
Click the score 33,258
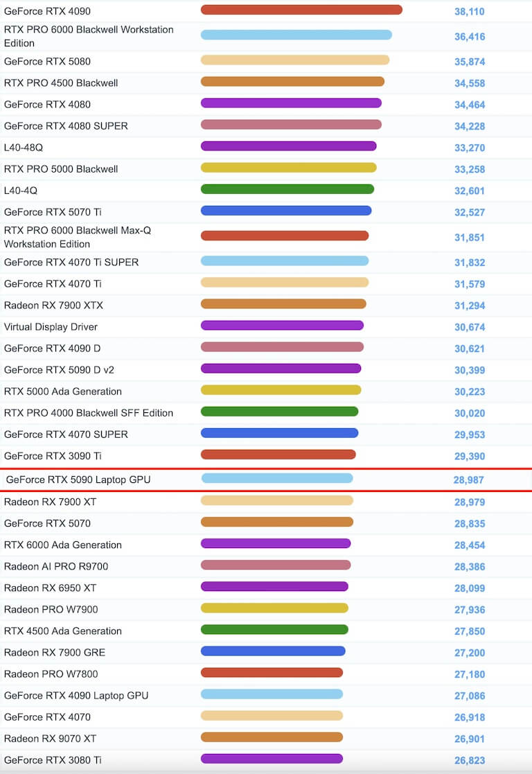(x=470, y=169)
